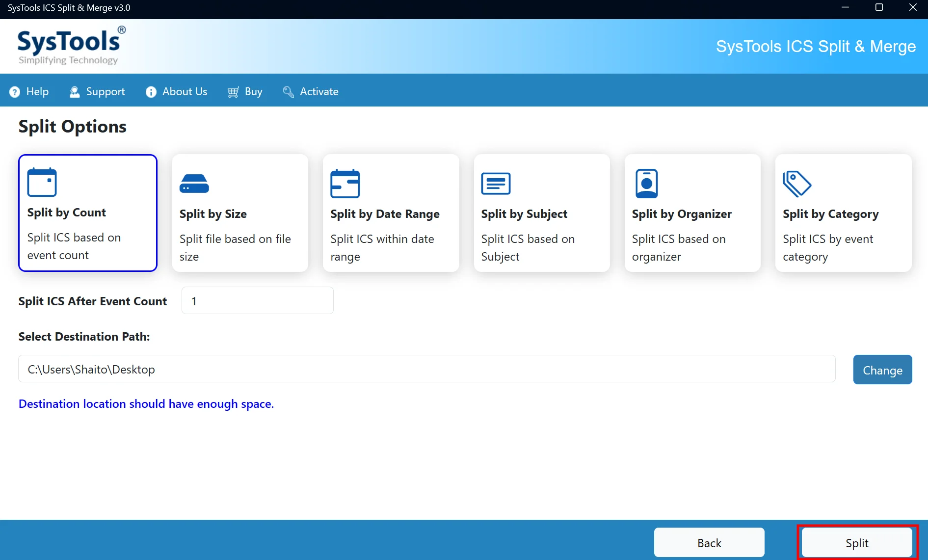The image size is (928, 560).
Task: Click the Change destination button
Action: click(x=882, y=370)
